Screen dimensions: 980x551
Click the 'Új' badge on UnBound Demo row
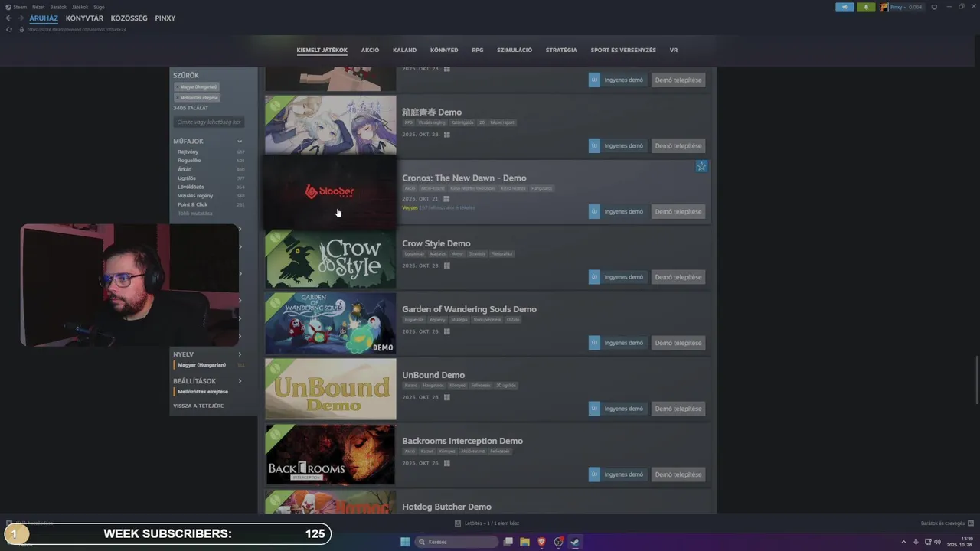pos(594,409)
